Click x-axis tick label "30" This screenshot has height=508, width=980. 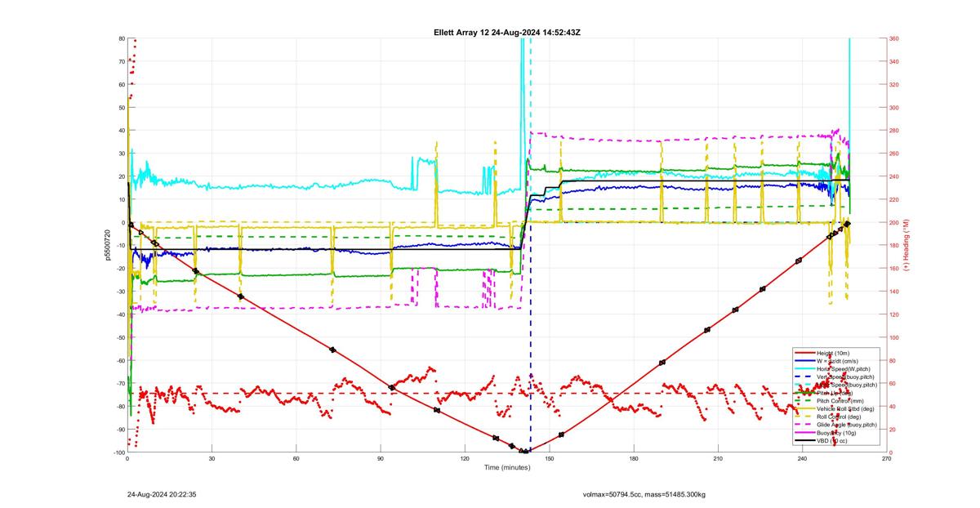click(x=212, y=459)
